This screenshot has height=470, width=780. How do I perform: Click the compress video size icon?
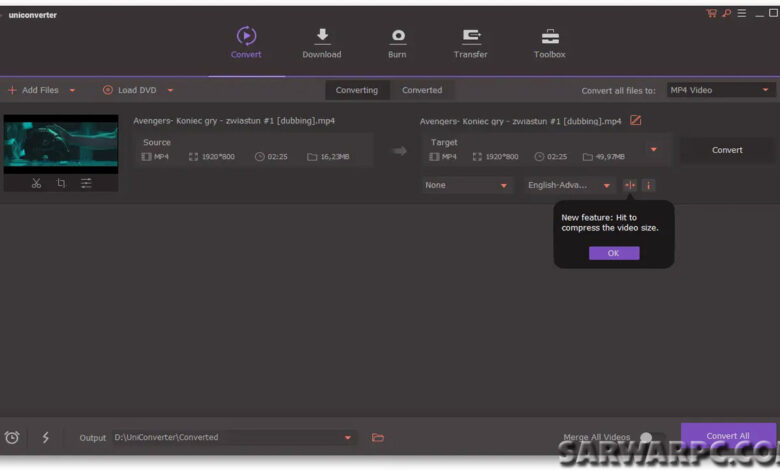[x=630, y=185]
